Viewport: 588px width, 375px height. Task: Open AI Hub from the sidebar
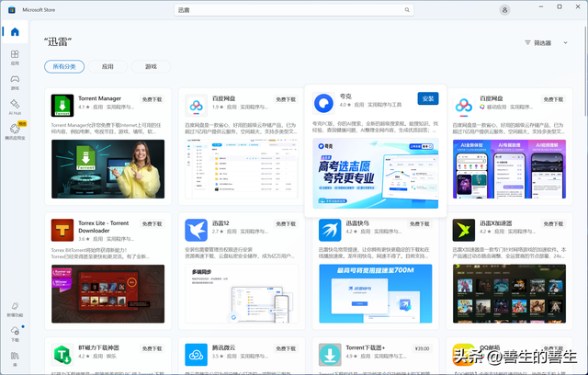[x=15, y=107]
